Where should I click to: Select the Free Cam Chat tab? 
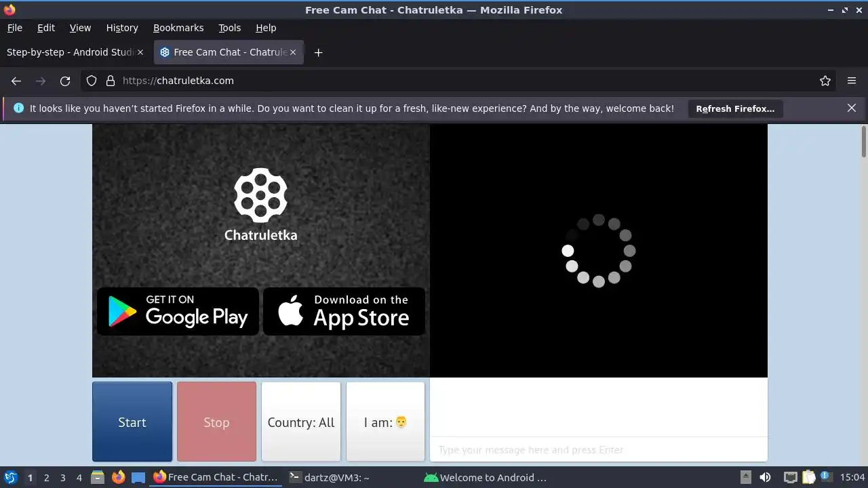[229, 52]
